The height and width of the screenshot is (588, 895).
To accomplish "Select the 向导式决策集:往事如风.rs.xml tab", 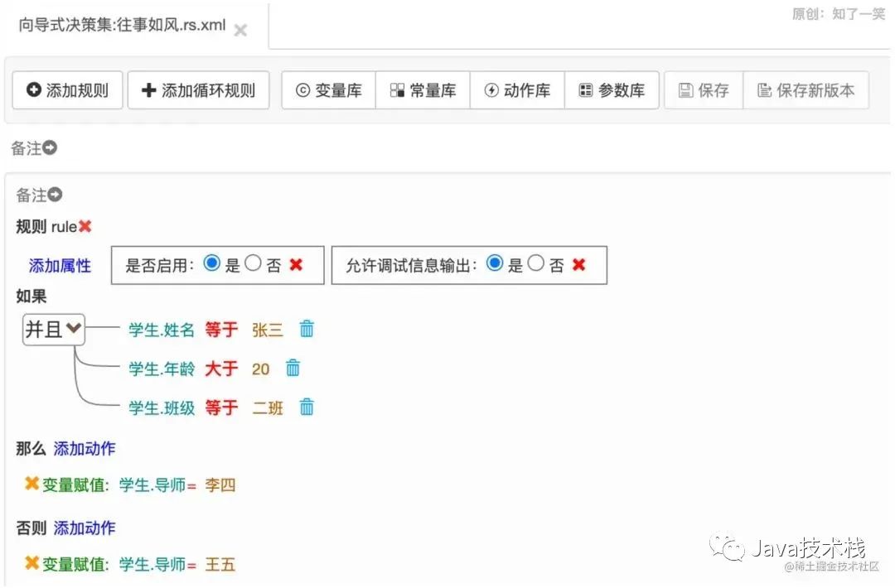I will click(122, 25).
